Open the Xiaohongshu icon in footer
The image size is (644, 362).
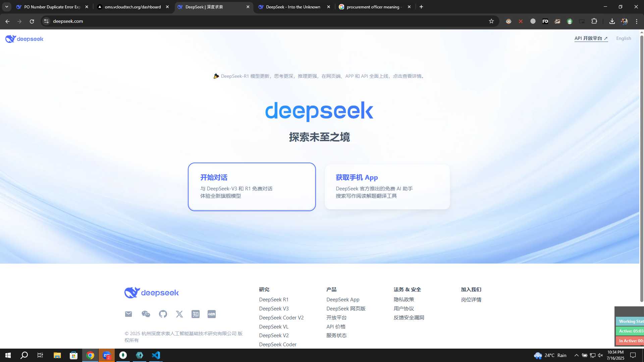[x=212, y=314]
